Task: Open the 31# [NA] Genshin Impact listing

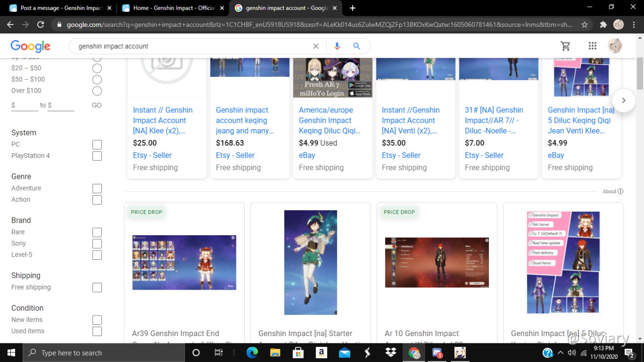Action: (x=494, y=120)
